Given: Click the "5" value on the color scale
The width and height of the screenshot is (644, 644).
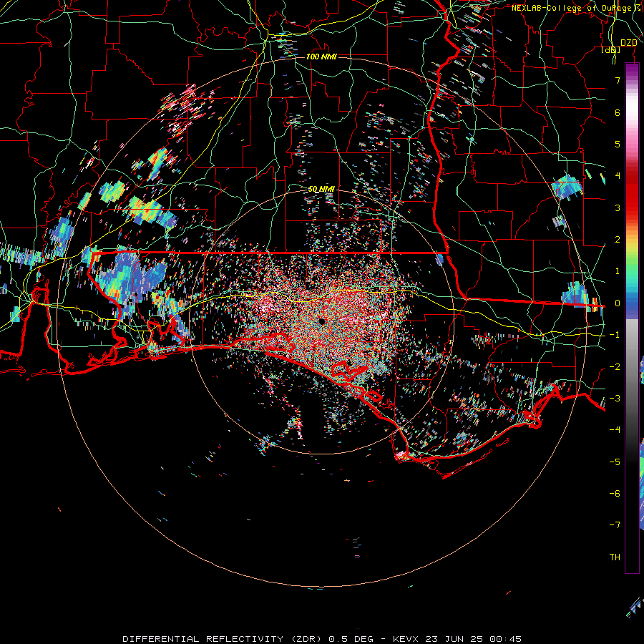Looking at the screenshot, I should (618, 144).
